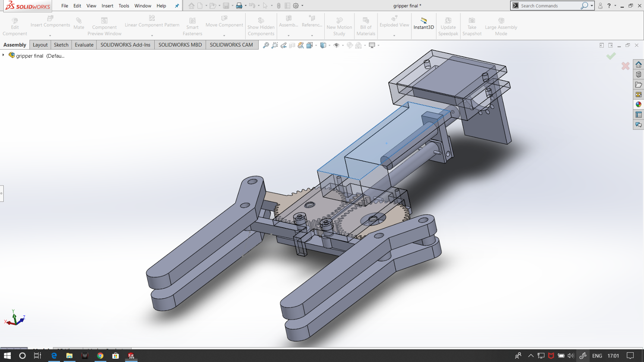Toggle the Hide/Show Items eye icon
Image resolution: width=644 pixels, height=362 pixels.
pyautogui.click(x=336, y=45)
